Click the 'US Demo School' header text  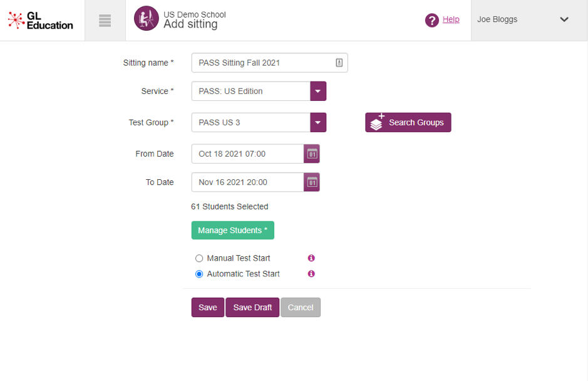tap(195, 14)
